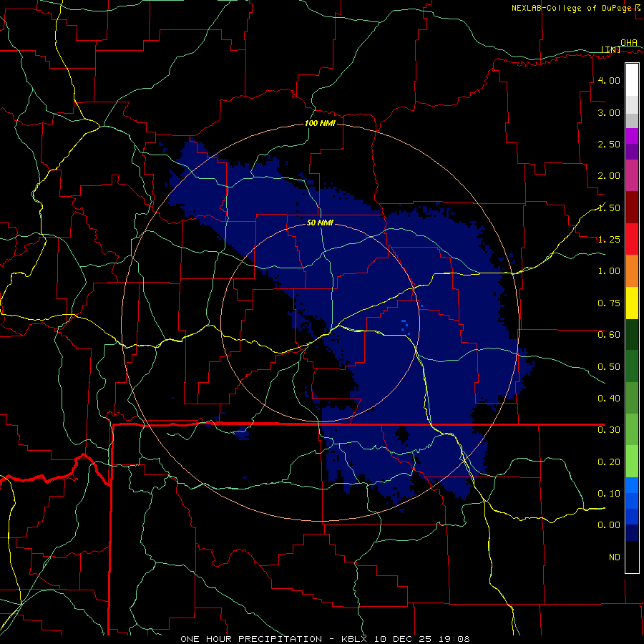Click the 4.00 legend value
644x644 pixels.
[609, 80]
